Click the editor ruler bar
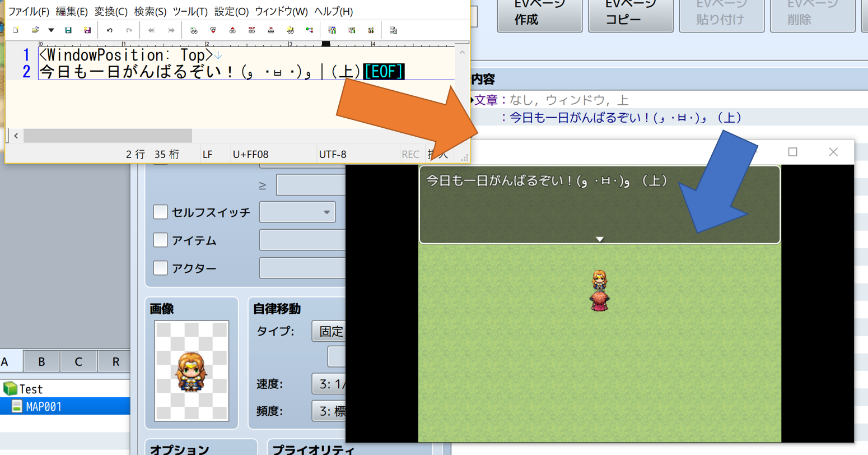The height and width of the screenshot is (455, 868). pos(246,44)
